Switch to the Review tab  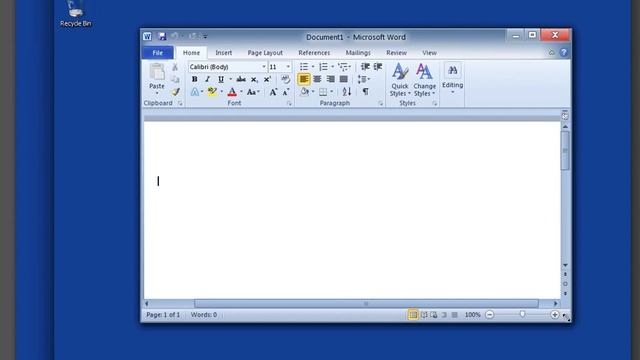tap(396, 53)
